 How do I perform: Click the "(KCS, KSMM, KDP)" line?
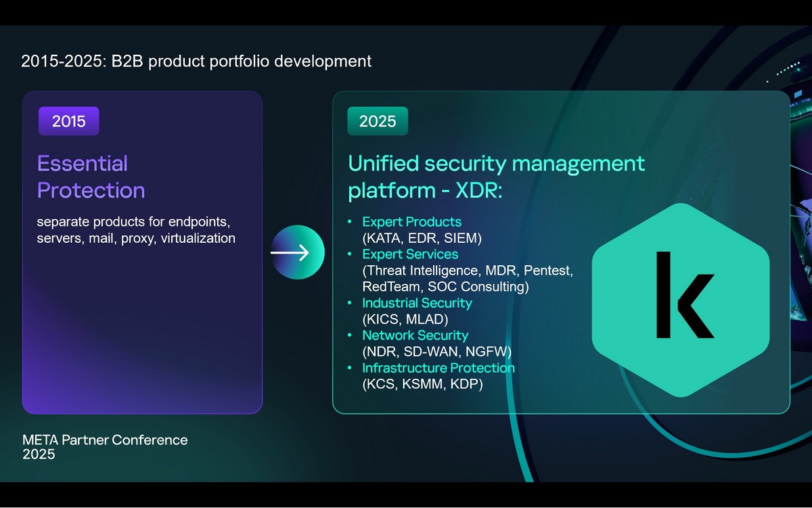(x=422, y=384)
